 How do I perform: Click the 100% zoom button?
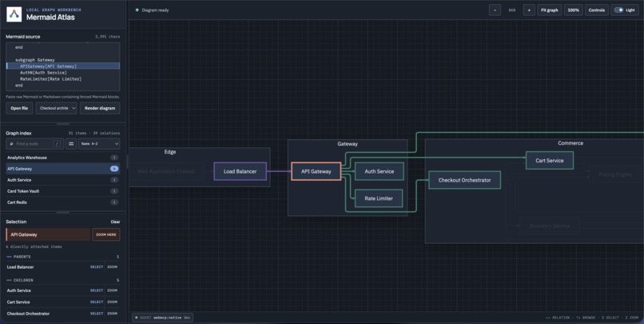[x=574, y=10]
